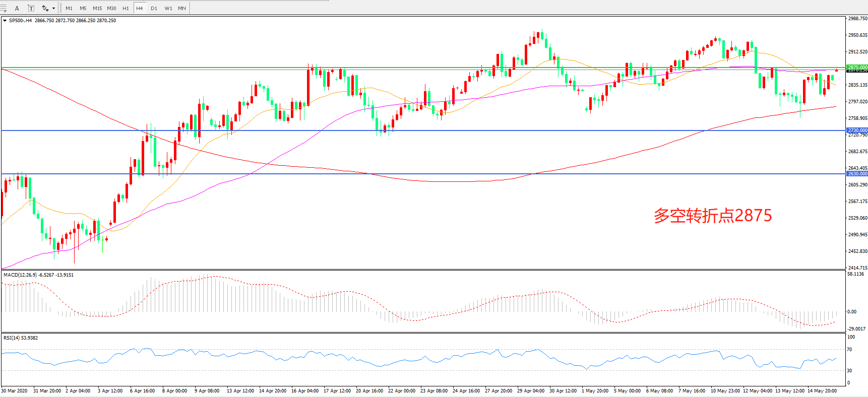The image size is (868, 397).
Task: Select the Text tool (A icon)
Action: click(17, 8)
